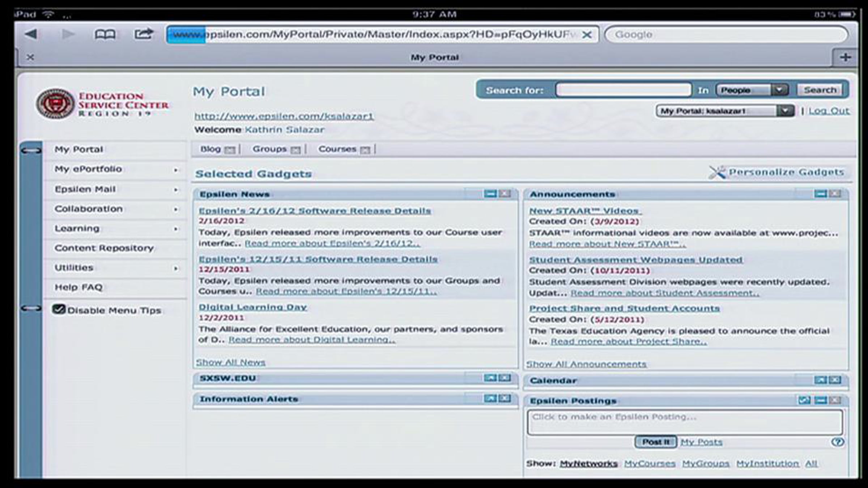868x488 pixels.
Task: Refresh the Epsilen Postings gadget
Action: [x=804, y=400]
